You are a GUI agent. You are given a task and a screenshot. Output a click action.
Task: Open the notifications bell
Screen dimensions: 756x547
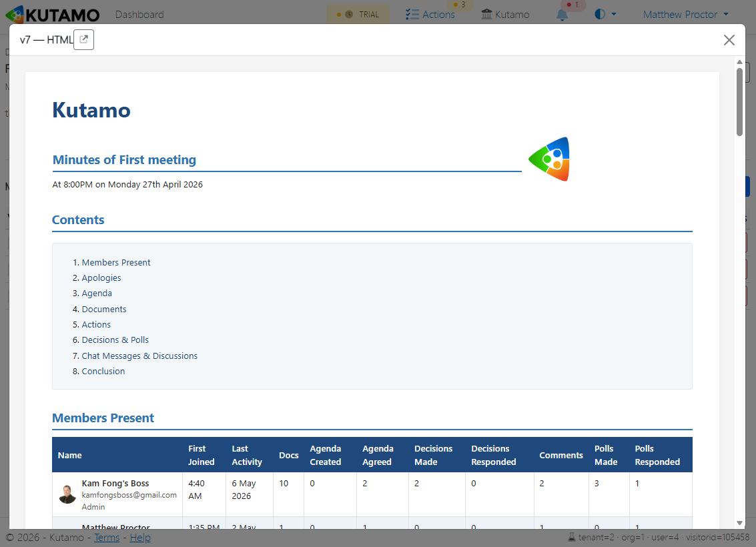562,15
